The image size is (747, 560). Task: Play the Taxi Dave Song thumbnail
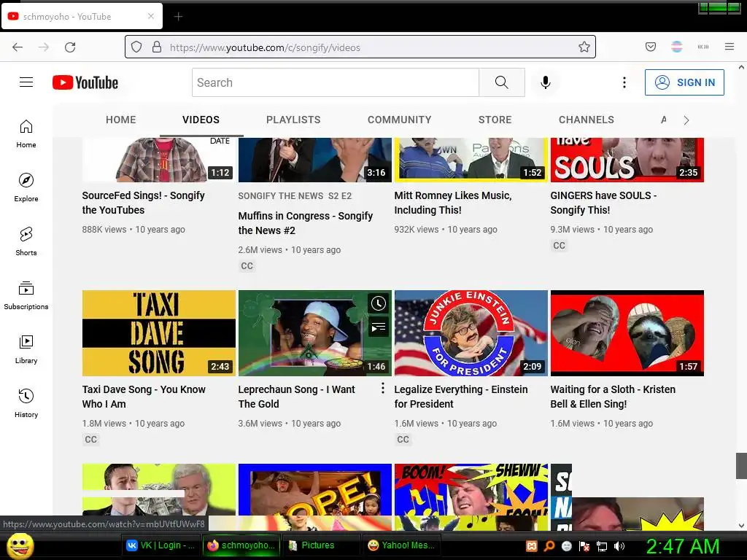(x=158, y=332)
